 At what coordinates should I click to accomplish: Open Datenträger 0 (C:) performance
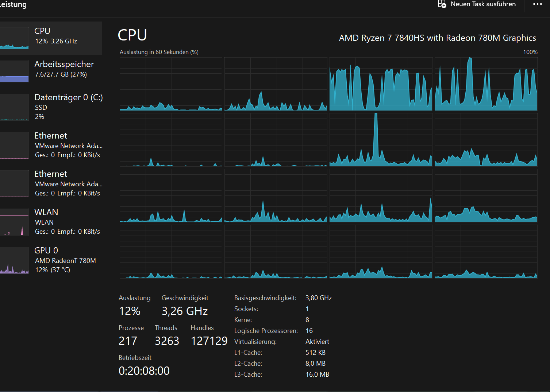51,107
